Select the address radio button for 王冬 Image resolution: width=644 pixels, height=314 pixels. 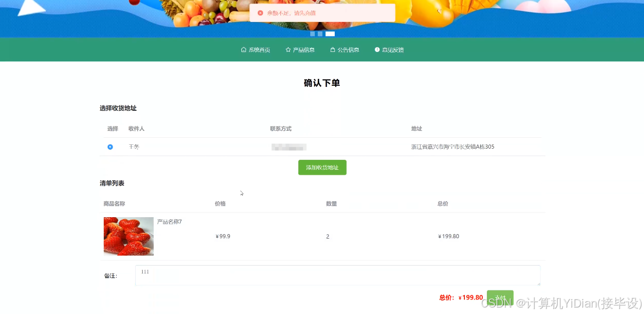coord(110,147)
